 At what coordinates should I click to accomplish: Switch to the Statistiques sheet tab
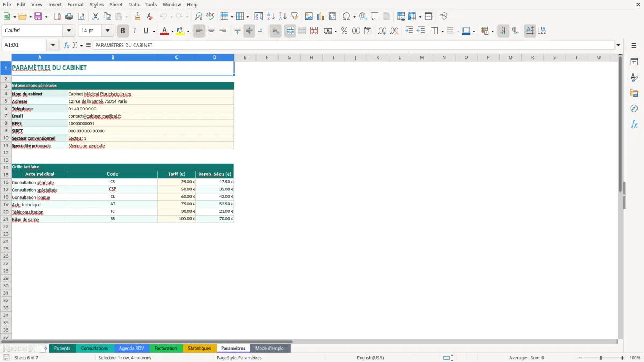click(200, 348)
